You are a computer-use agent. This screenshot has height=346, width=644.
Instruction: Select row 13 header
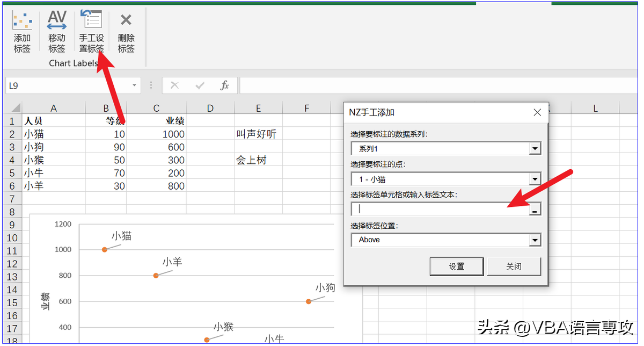click(x=12, y=277)
